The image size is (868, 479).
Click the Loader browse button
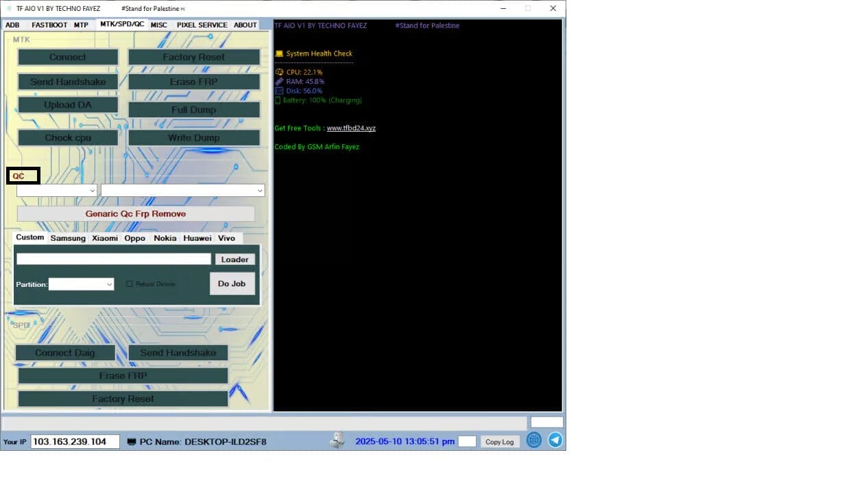235,259
